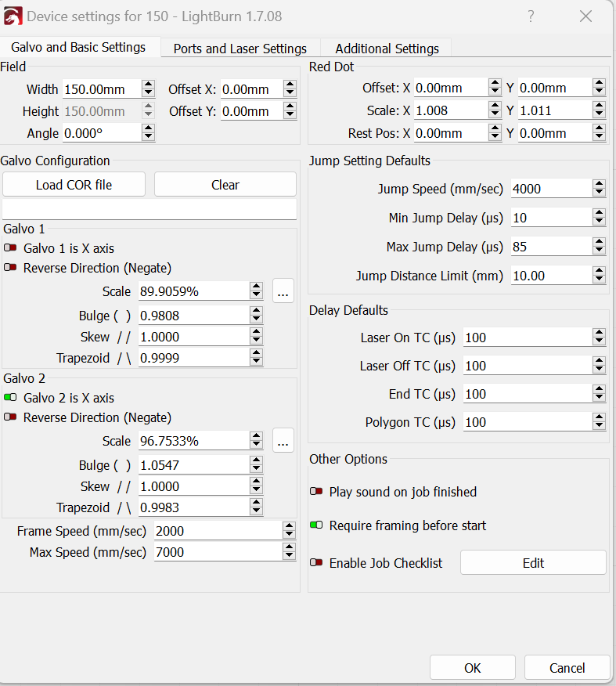
Task: Click the Field Width input box
Action: tap(103, 89)
